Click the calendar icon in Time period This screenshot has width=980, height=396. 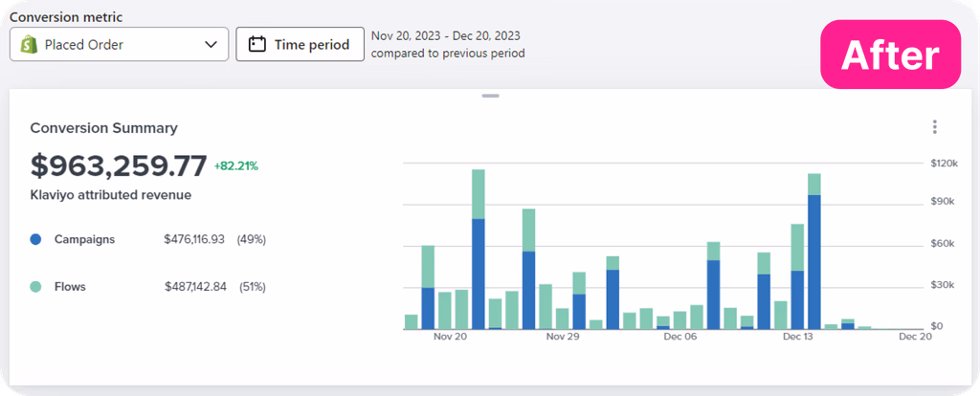[256, 44]
